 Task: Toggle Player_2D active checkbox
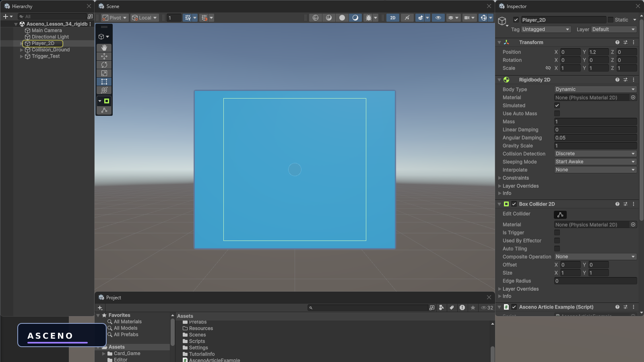pyautogui.click(x=516, y=20)
